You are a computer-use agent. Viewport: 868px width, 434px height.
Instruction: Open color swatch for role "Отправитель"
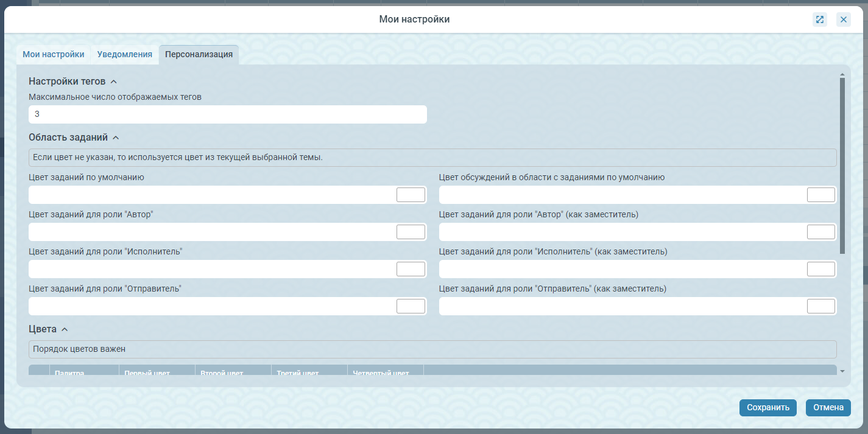tap(411, 306)
